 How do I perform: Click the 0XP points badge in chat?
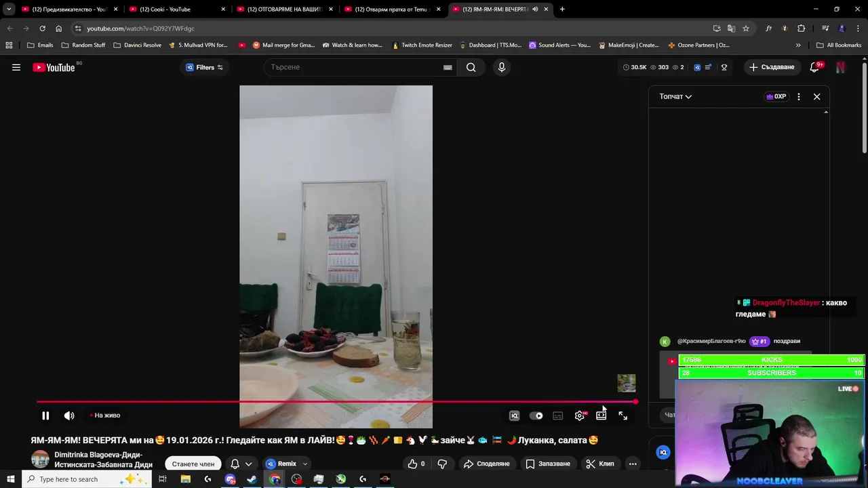click(x=776, y=96)
